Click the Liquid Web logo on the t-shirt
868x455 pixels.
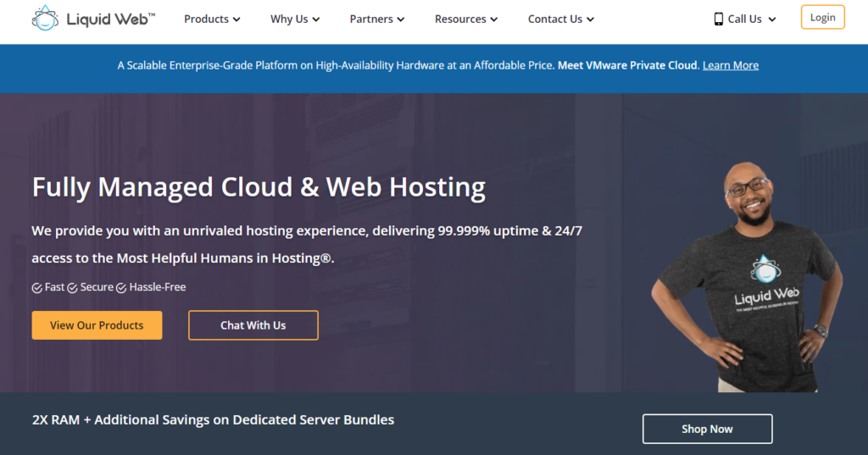pos(765,269)
